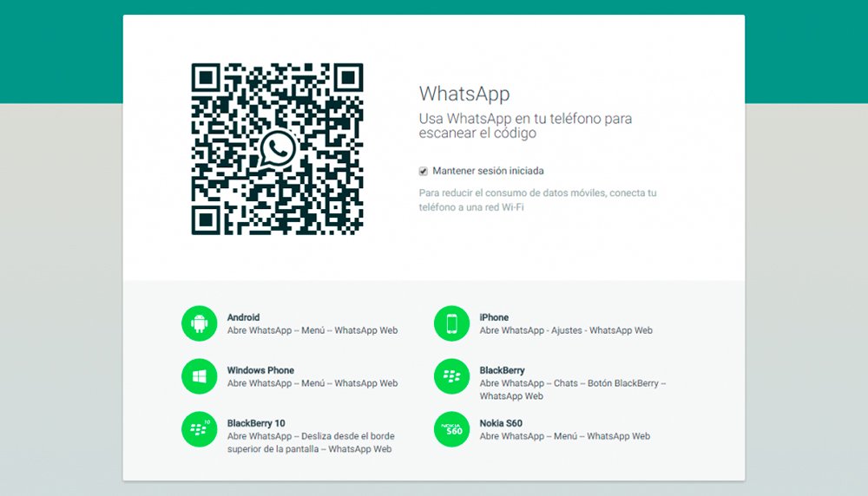
Task: Click the iPhone device icon
Action: click(451, 323)
